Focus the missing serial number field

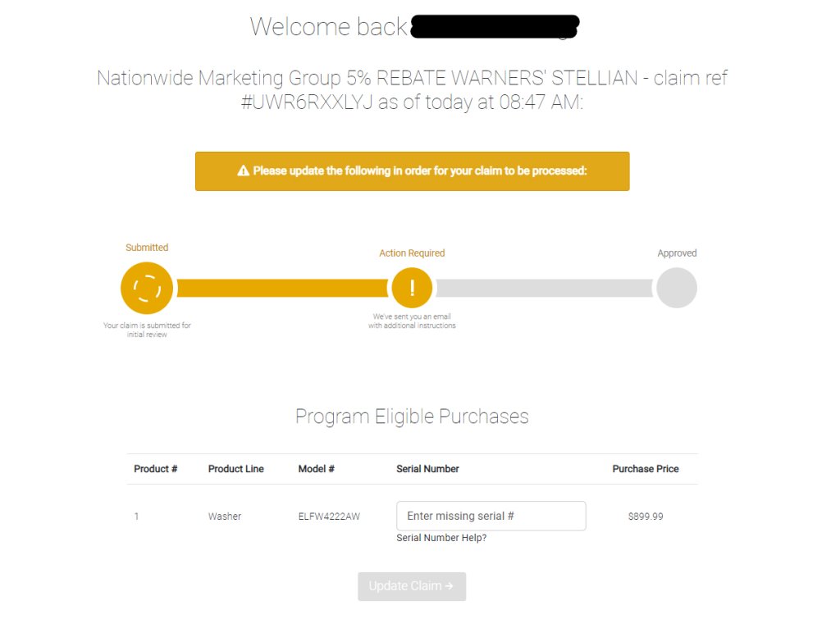[x=491, y=517]
